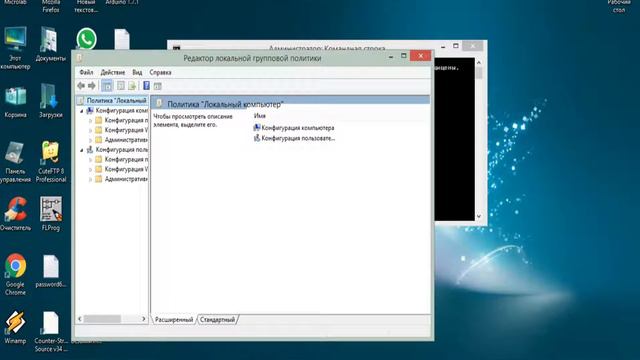
Task: Expand first Конфигурация folder under user configuration
Action: [x=91, y=160]
